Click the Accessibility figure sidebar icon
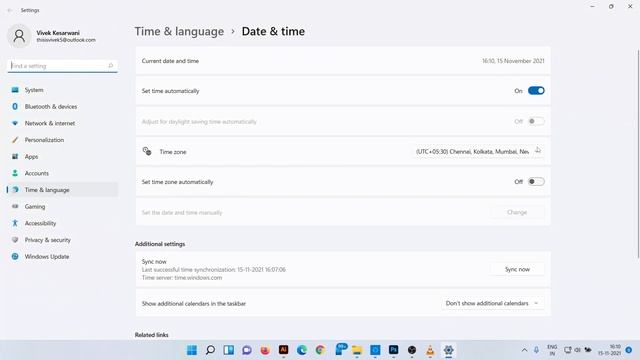Screen dimensions: 640x360 point(15,223)
